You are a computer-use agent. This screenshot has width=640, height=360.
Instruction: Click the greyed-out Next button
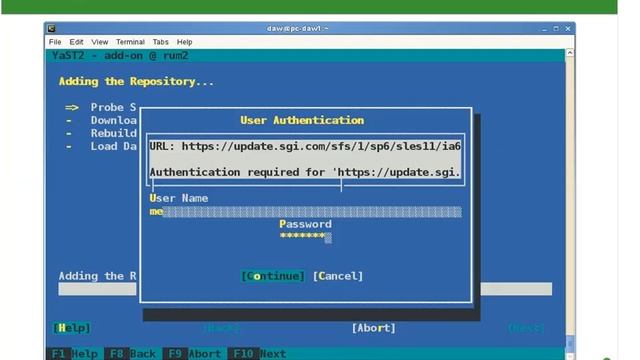(527, 328)
